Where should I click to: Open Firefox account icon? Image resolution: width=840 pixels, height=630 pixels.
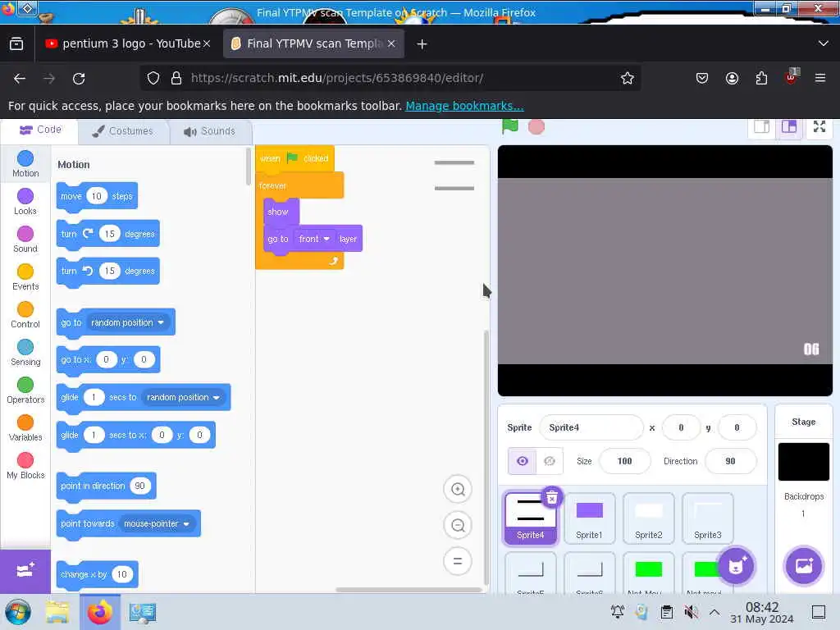click(x=732, y=78)
